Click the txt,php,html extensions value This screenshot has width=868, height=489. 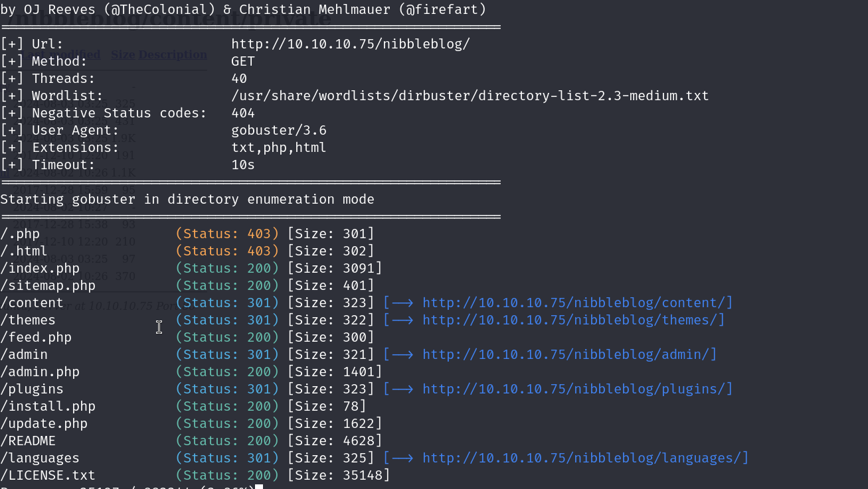278,148
